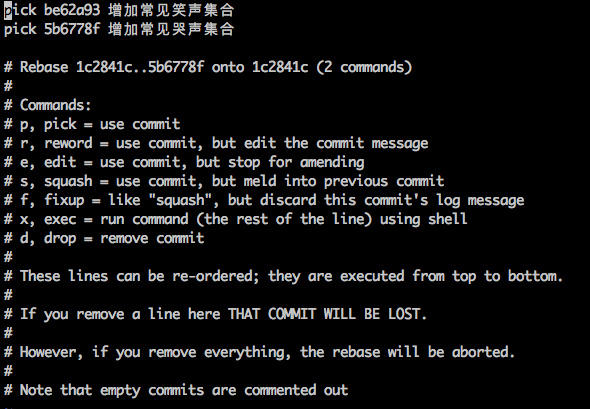The height and width of the screenshot is (409, 590).
Task: Click the word 'edit' in the 'e, edit' line
Action: click(60, 162)
